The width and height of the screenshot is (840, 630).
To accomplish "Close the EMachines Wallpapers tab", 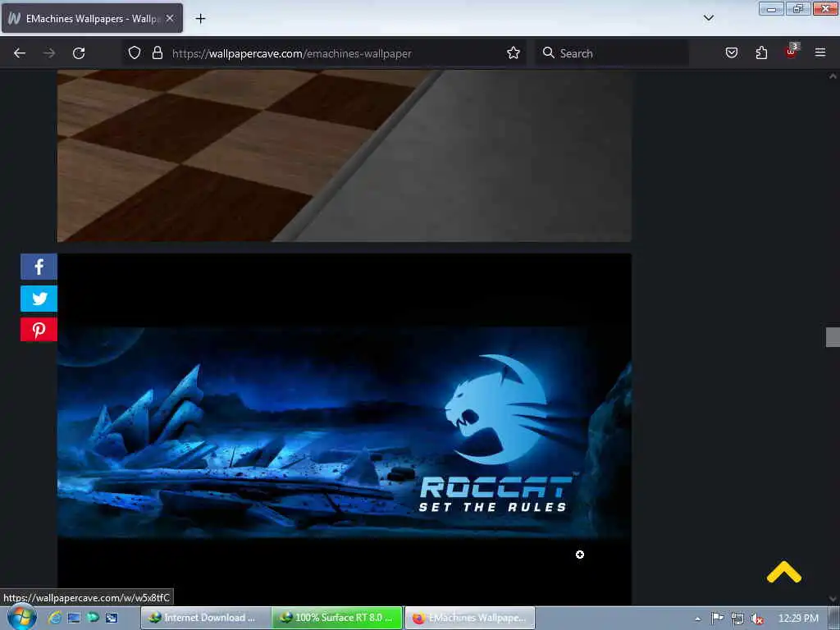I will [x=170, y=18].
